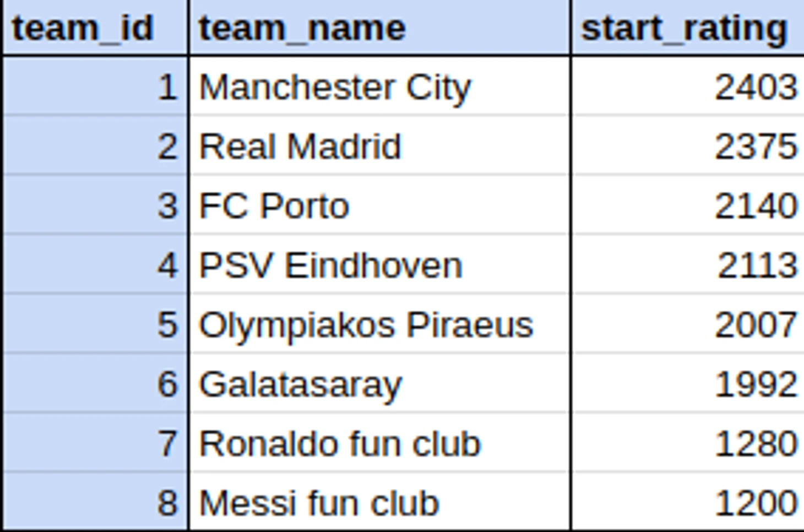The image size is (804, 532).
Task: Select the start_rating header cell
Action: [x=688, y=28]
